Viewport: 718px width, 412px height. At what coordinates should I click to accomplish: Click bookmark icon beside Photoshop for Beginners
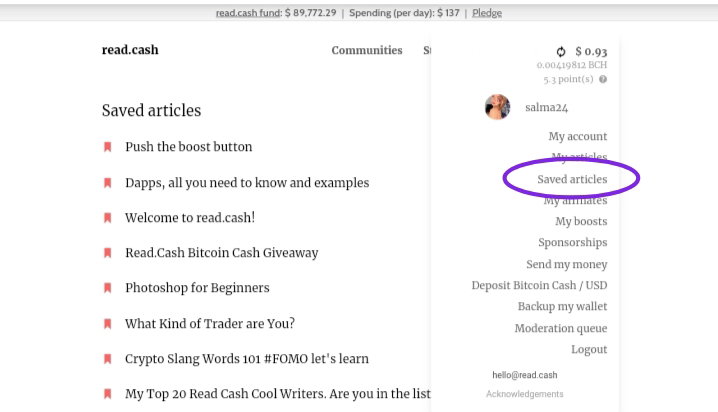point(108,288)
